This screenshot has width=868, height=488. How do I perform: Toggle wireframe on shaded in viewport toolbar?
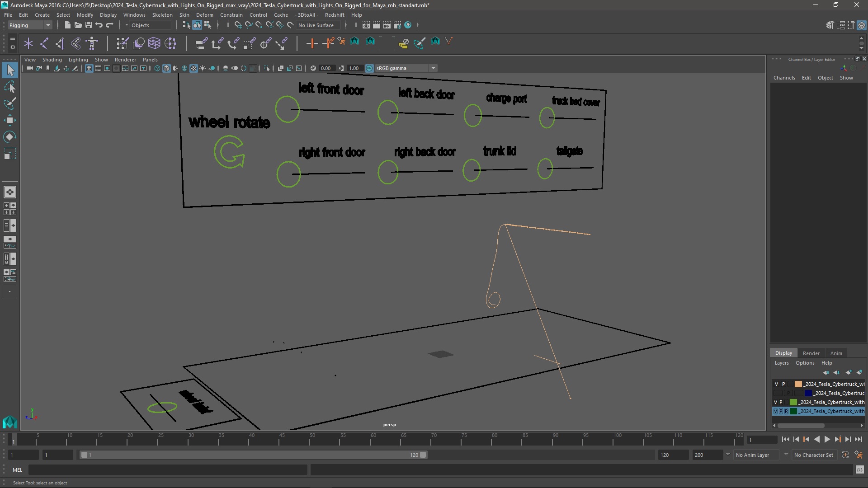point(184,68)
